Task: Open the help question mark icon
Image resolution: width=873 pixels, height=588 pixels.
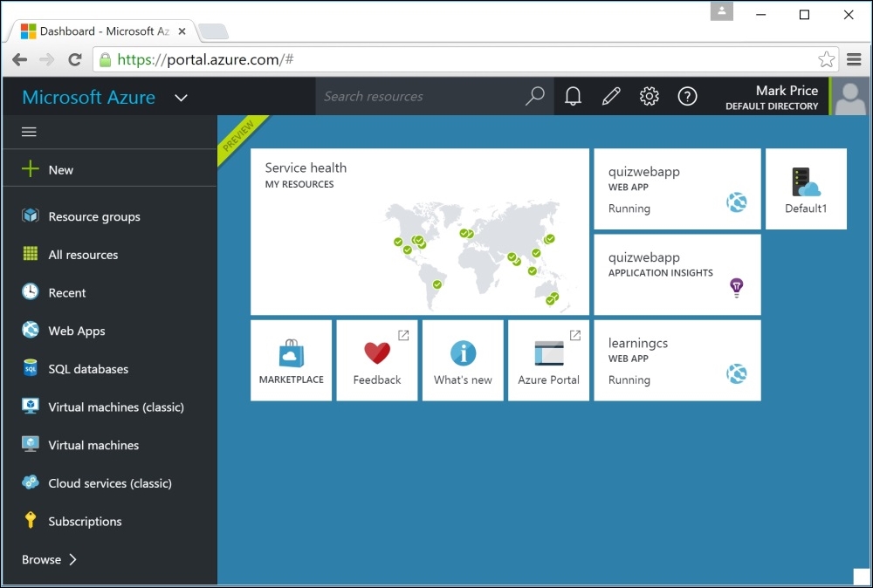Action: pos(687,96)
